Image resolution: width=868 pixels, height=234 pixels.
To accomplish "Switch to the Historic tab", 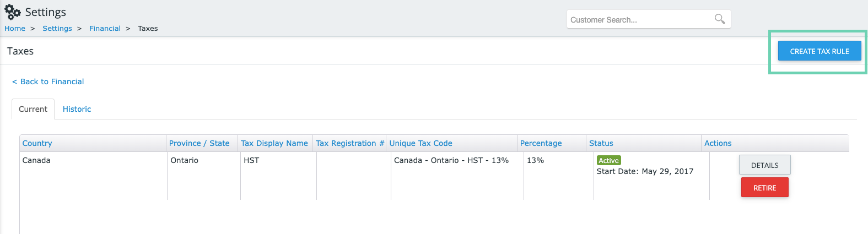I will click(x=77, y=109).
